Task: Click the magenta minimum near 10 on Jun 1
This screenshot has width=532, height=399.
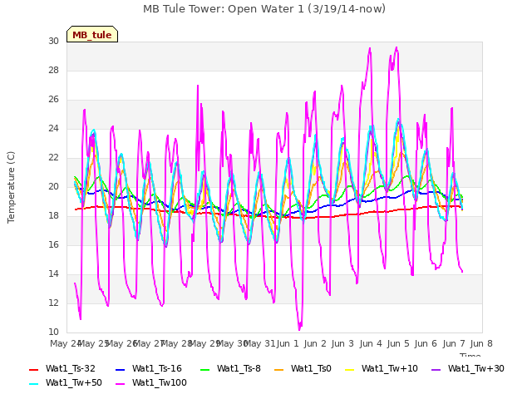Action: 299,329
